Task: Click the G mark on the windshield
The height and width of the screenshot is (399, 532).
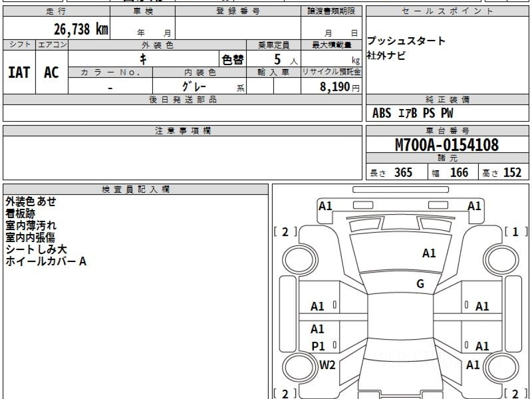Action: click(x=420, y=284)
